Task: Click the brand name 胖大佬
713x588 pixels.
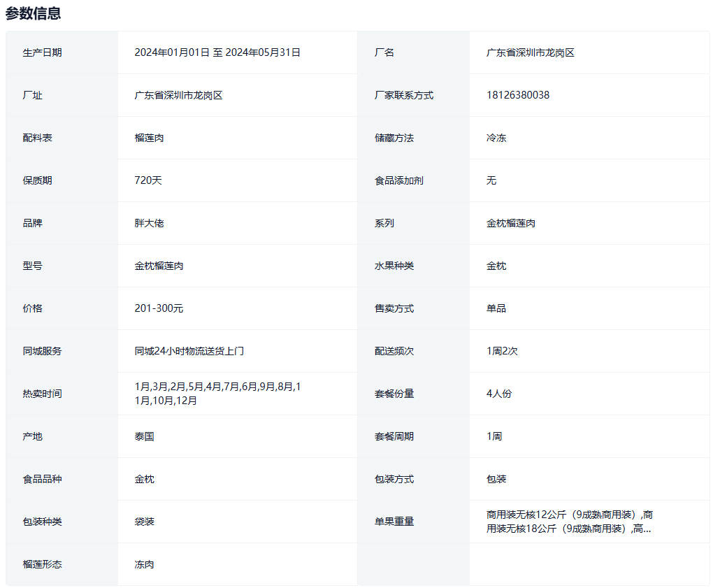Action: (149, 223)
